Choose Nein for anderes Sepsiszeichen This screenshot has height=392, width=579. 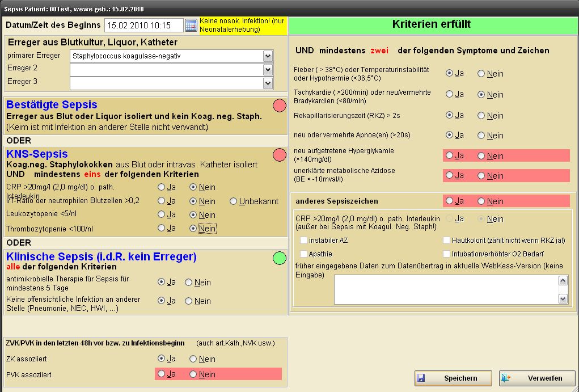click(x=481, y=201)
